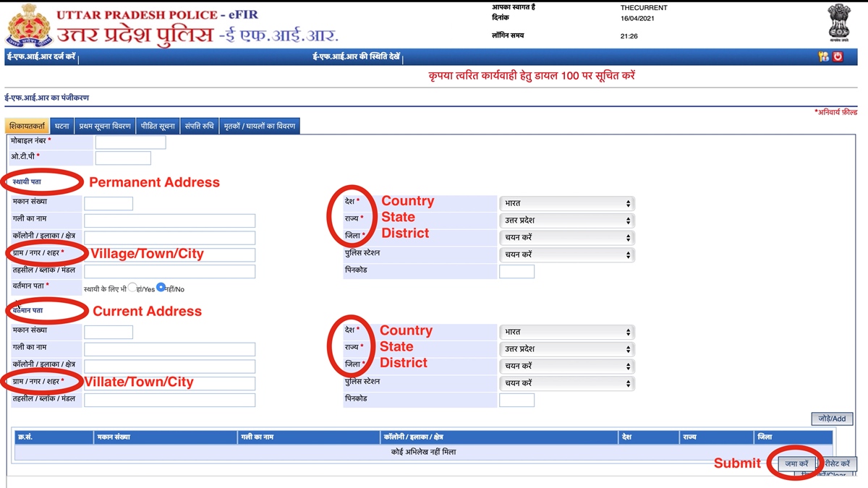Click current address कॉलोनी / इलाका field
Image resolution: width=868 pixels, height=488 pixels.
[x=170, y=367]
